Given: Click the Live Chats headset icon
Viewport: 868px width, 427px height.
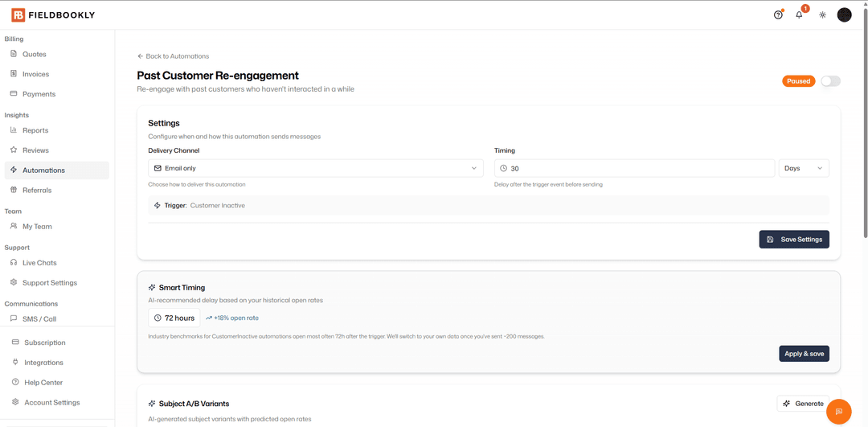Looking at the screenshot, I should [x=14, y=262].
